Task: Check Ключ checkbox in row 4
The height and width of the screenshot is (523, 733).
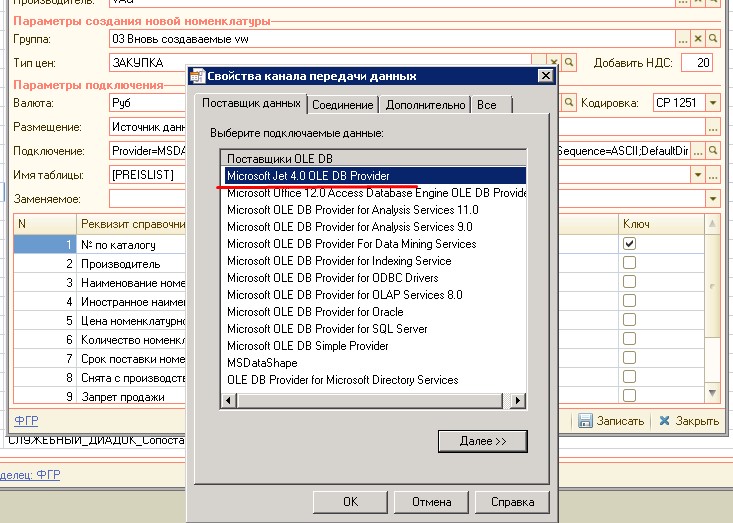Action: coord(629,301)
